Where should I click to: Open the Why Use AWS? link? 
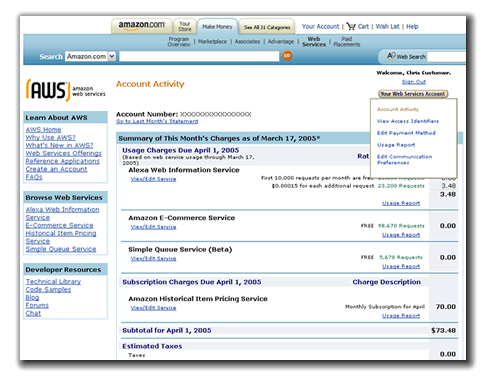point(50,137)
